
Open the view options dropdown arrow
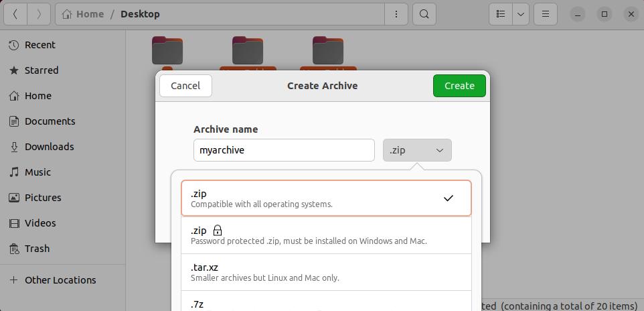521,14
